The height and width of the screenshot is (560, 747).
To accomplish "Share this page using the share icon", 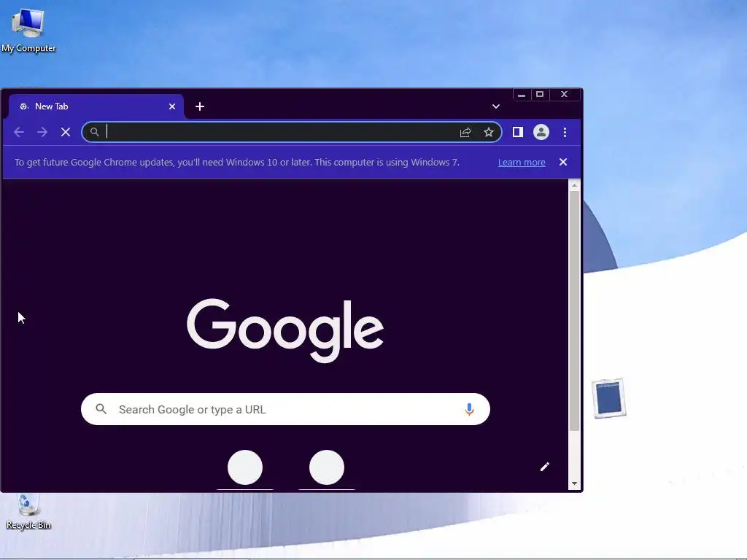I will coord(465,132).
